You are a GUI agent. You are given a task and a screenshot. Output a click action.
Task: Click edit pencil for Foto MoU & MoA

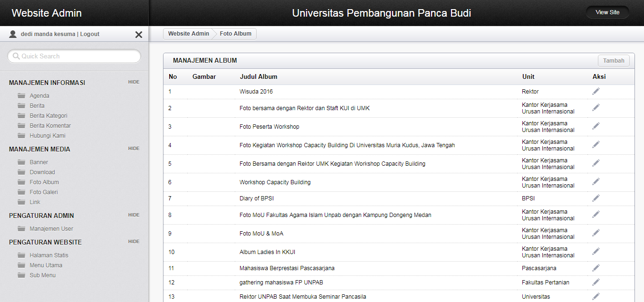[596, 233]
